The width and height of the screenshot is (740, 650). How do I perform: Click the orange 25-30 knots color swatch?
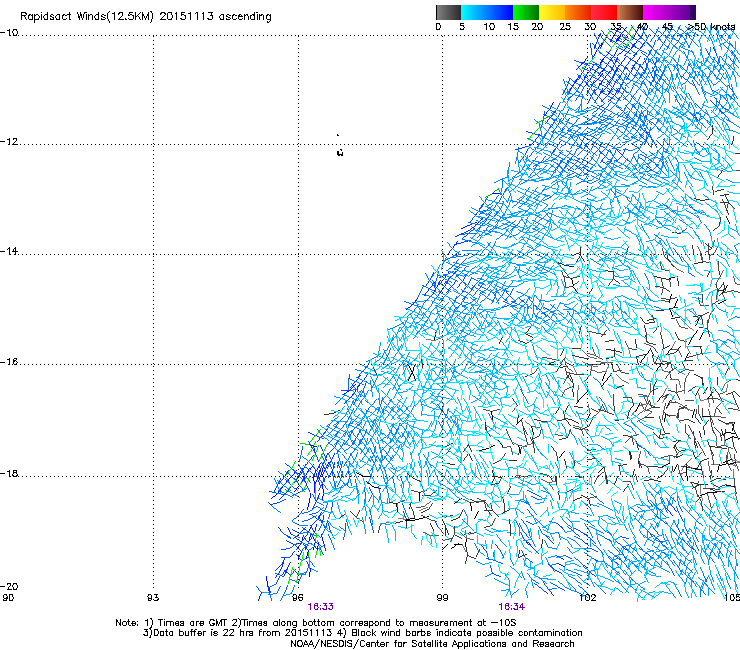click(578, 12)
